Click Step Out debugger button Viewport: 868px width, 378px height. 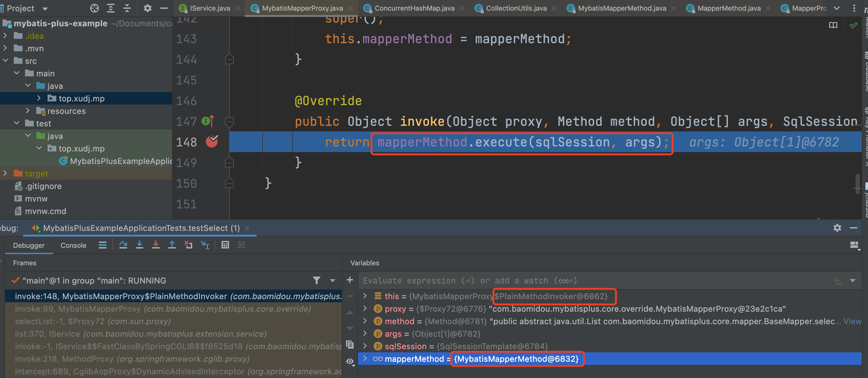pos(172,245)
